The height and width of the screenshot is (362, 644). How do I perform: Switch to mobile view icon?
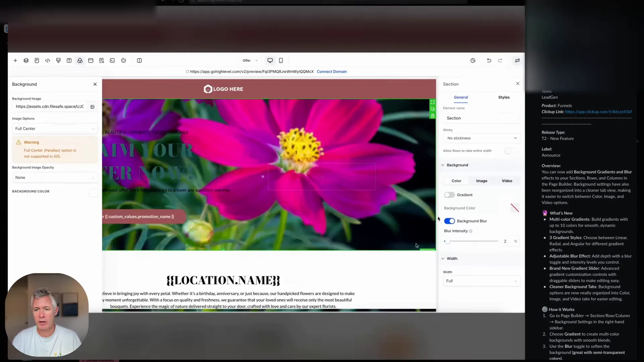click(281, 61)
